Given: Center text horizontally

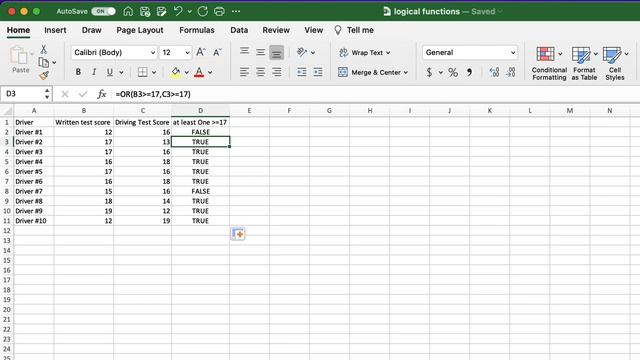Looking at the screenshot, I should 260,72.
